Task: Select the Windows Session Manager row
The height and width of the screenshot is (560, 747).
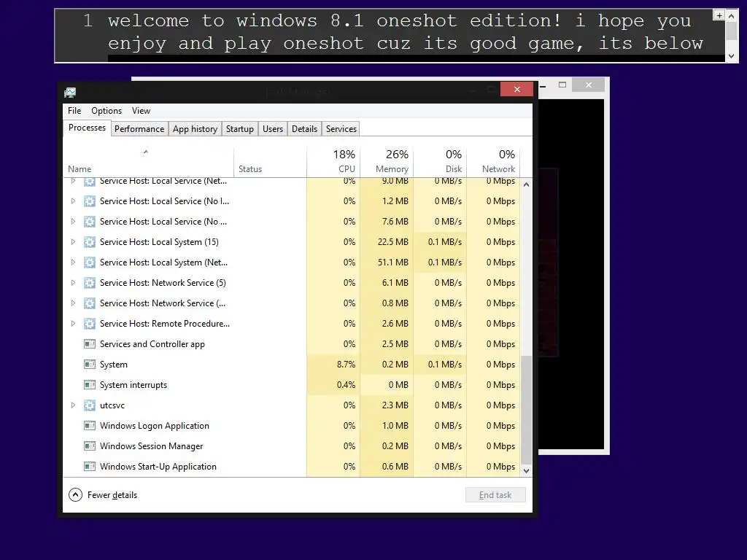Action: 292,446
